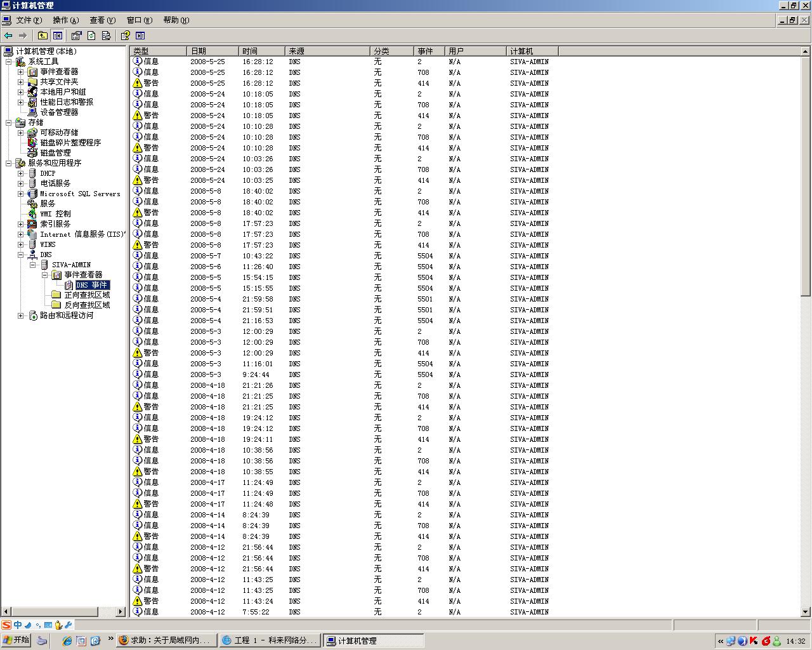The width and height of the screenshot is (812, 650).
Task: Open Internet Explorer from the quick launch
Action: click(67, 640)
